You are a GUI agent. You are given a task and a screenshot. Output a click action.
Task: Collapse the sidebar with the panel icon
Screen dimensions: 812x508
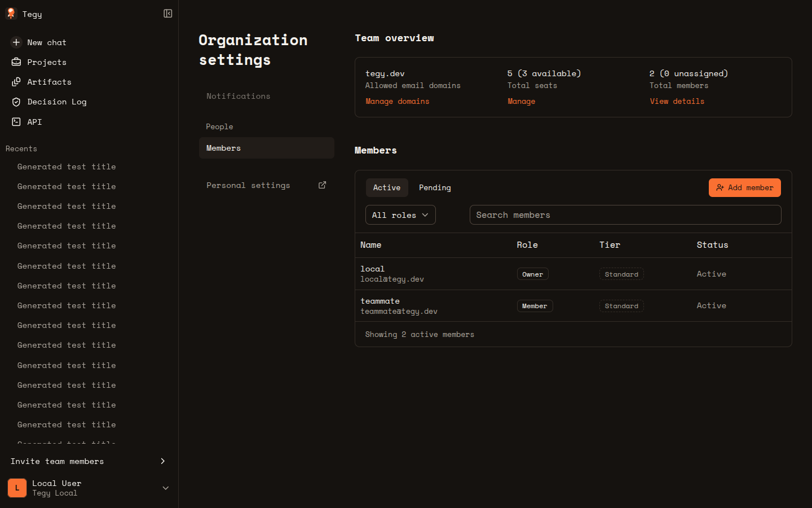168,14
